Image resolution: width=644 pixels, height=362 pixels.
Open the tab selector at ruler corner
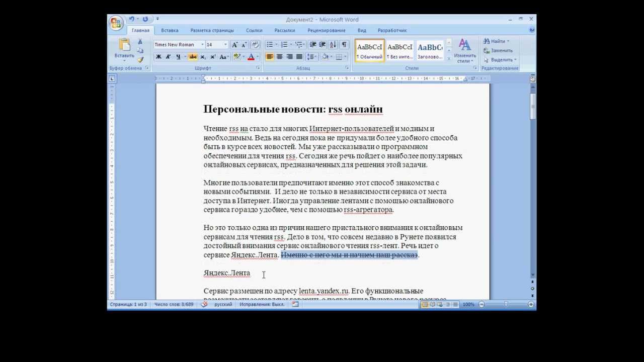[x=112, y=78]
